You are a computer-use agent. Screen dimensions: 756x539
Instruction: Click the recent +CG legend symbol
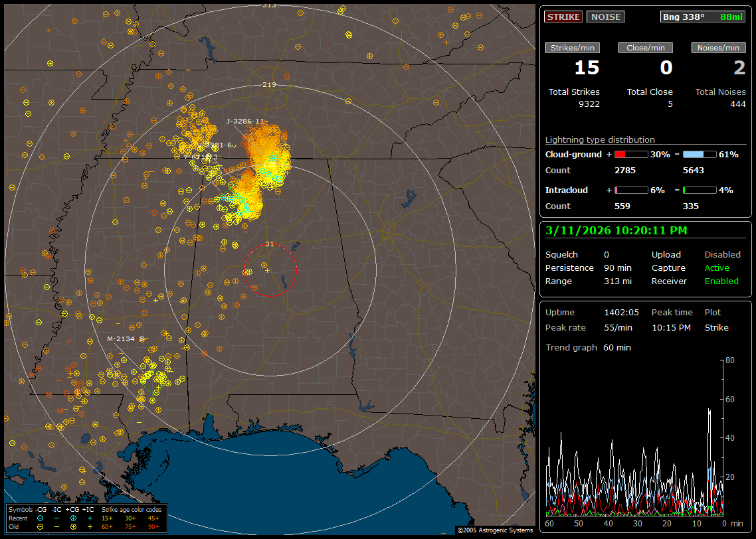coord(73,518)
